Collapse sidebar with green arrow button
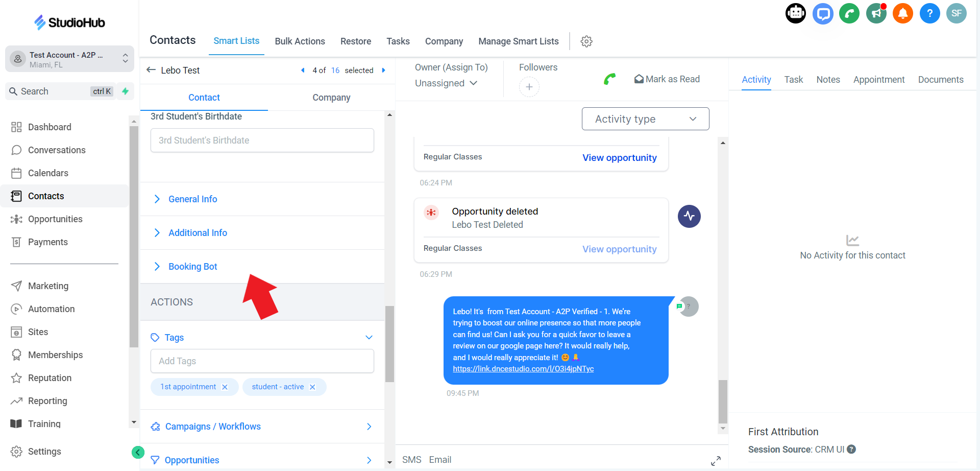This screenshot has height=471, width=980. click(x=138, y=452)
